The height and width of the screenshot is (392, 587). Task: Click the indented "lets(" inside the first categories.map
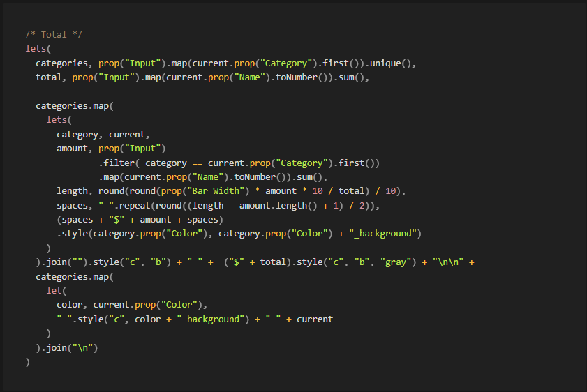pyautogui.click(x=59, y=120)
